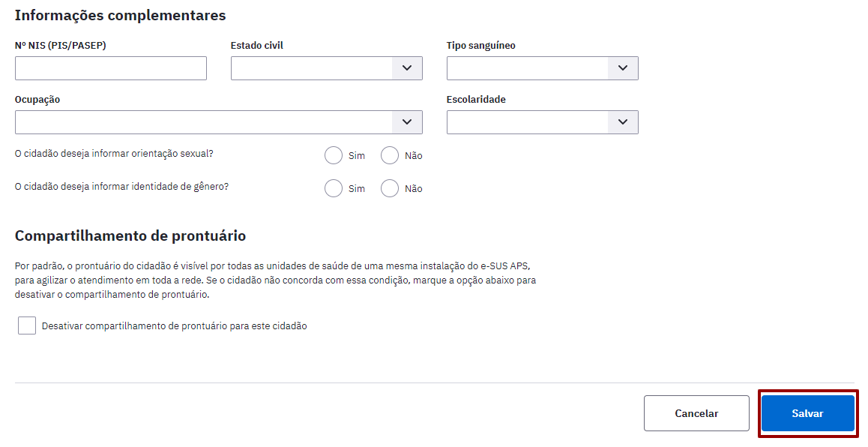Open the Escolaridade combo box field

click(x=543, y=121)
